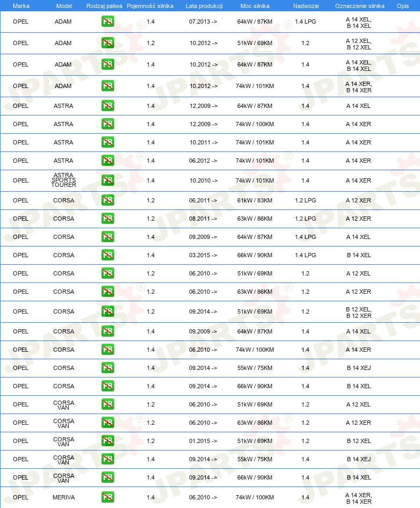Click the fuel icon in the ADAM 07.2013 row
This screenshot has width=420, height=508.
[107, 21]
